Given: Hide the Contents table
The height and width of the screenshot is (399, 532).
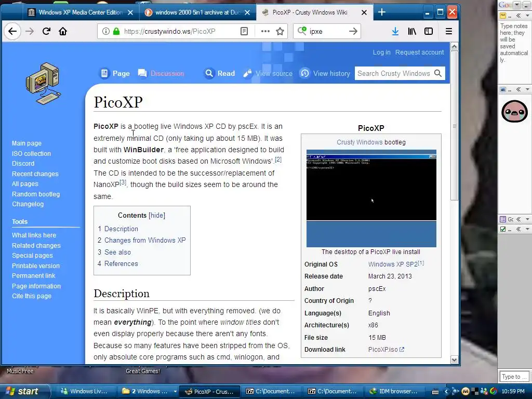Looking at the screenshot, I should tap(157, 215).
